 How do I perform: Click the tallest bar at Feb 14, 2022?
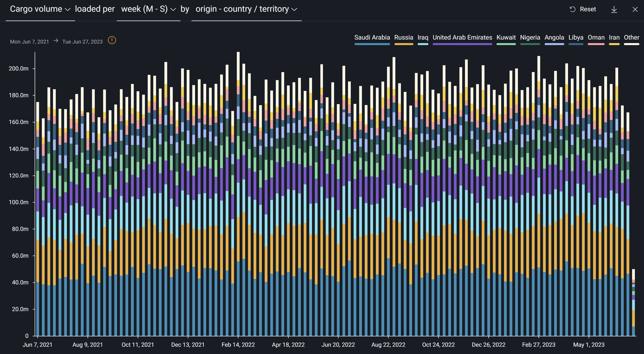(x=238, y=194)
